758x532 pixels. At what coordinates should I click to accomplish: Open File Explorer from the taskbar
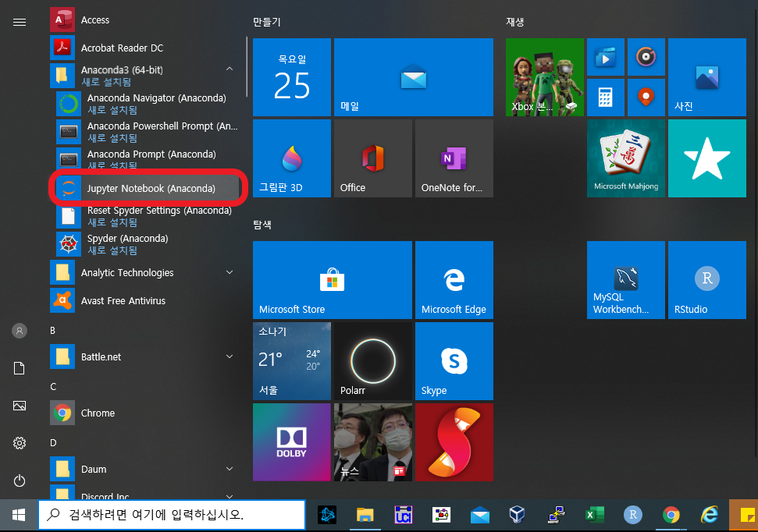pyautogui.click(x=365, y=515)
